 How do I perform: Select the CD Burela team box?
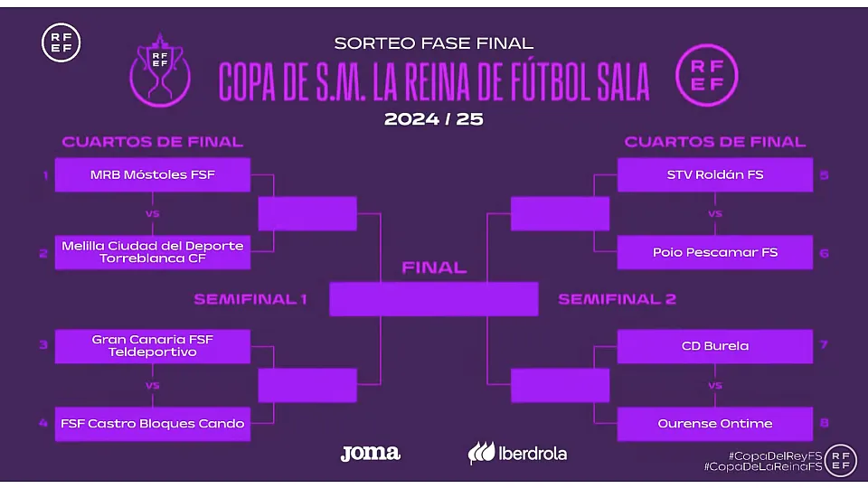[714, 346]
